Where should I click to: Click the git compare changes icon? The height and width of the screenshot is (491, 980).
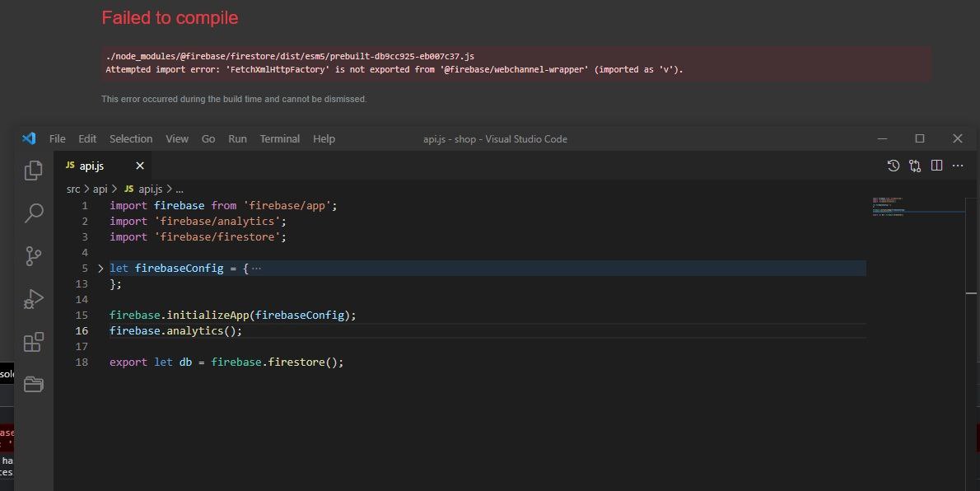[x=915, y=166]
